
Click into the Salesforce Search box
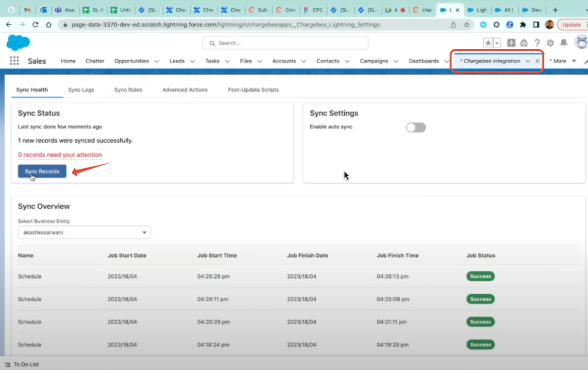pos(285,43)
